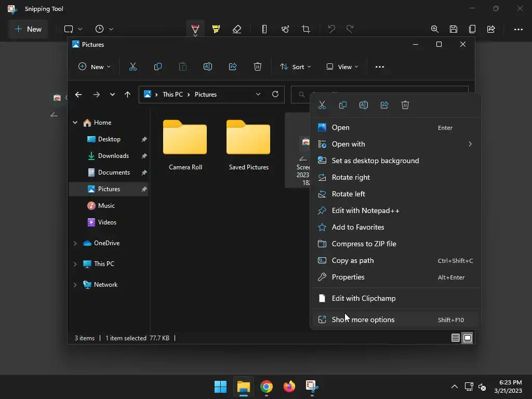The height and width of the screenshot is (399, 532).
Task: Expand the Open with submenu
Action: [x=395, y=144]
